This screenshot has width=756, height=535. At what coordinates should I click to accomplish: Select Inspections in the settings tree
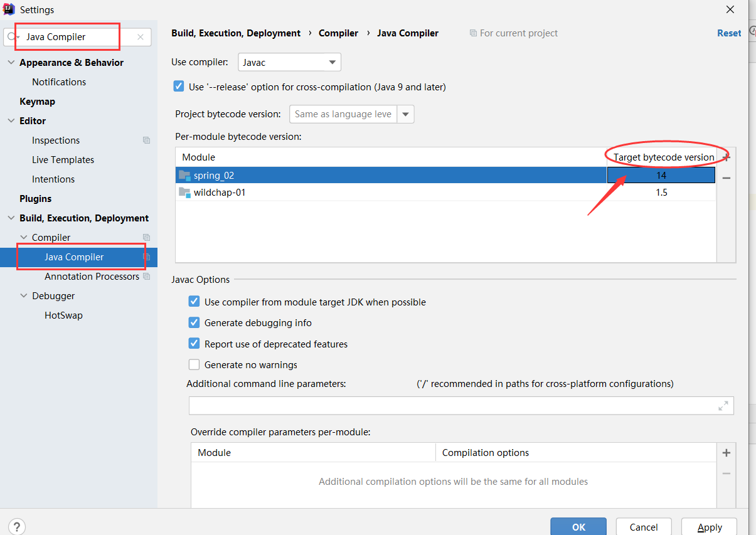pos(56,140)
